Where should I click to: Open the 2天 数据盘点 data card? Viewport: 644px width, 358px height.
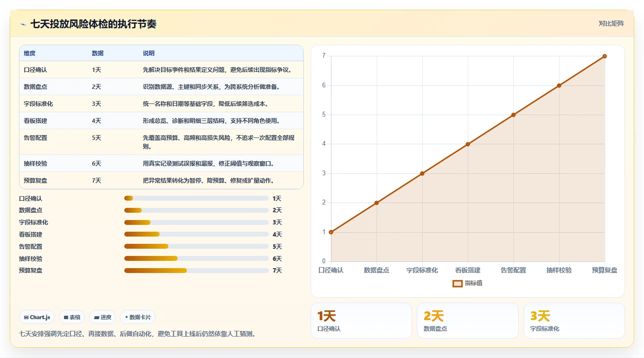click(x=468, y=321)
